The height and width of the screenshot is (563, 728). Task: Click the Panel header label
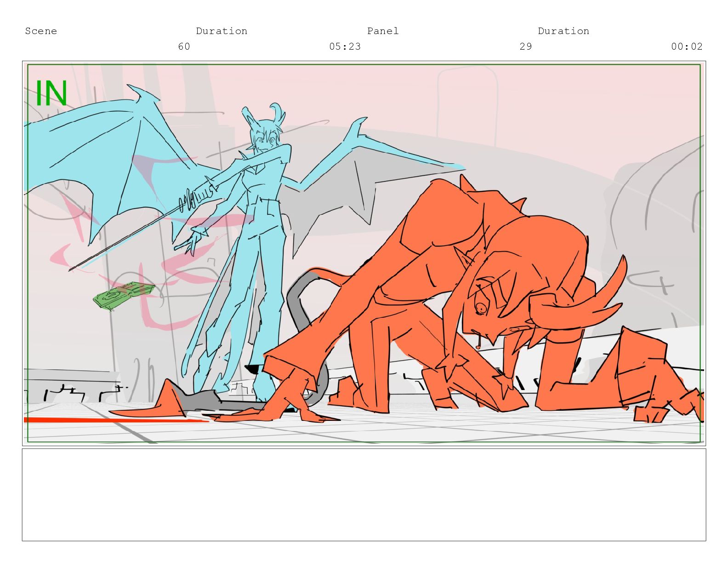coord(383,31)
